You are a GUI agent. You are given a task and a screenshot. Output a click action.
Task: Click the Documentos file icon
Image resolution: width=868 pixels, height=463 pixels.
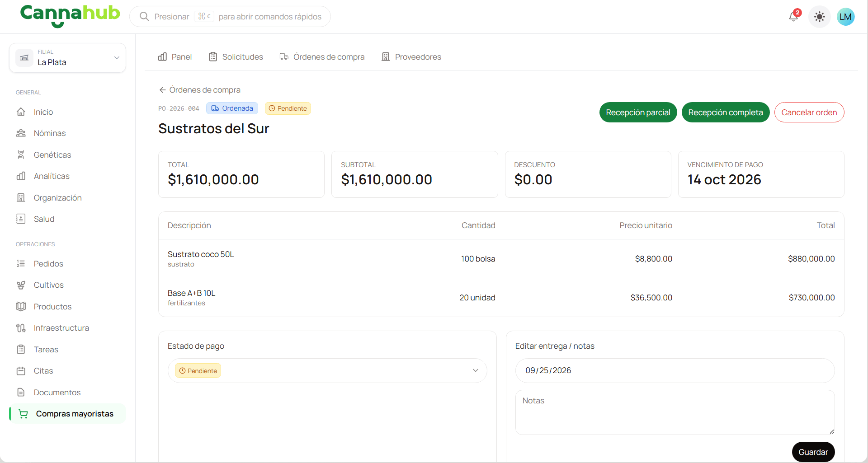pos(21,392)
